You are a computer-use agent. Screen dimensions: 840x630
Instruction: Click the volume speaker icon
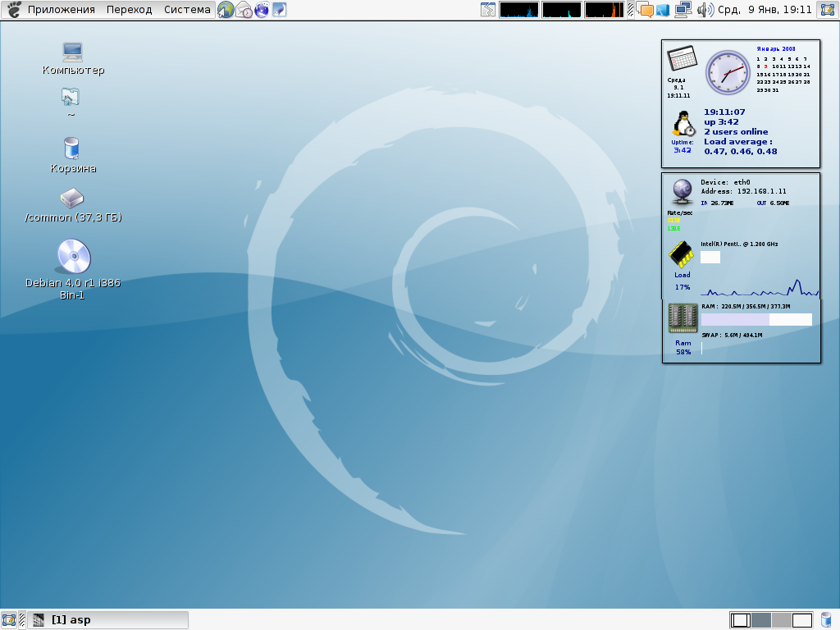pos(705,10)
